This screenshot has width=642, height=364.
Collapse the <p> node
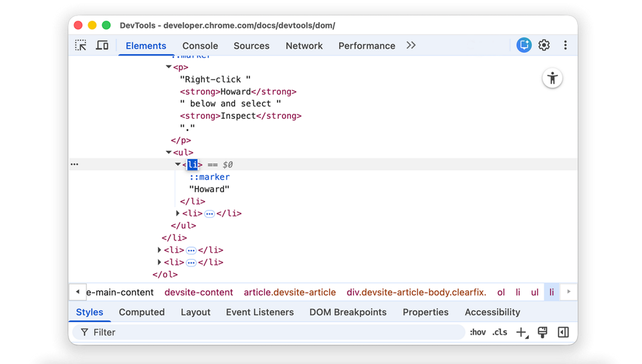(x=169, y=67)
